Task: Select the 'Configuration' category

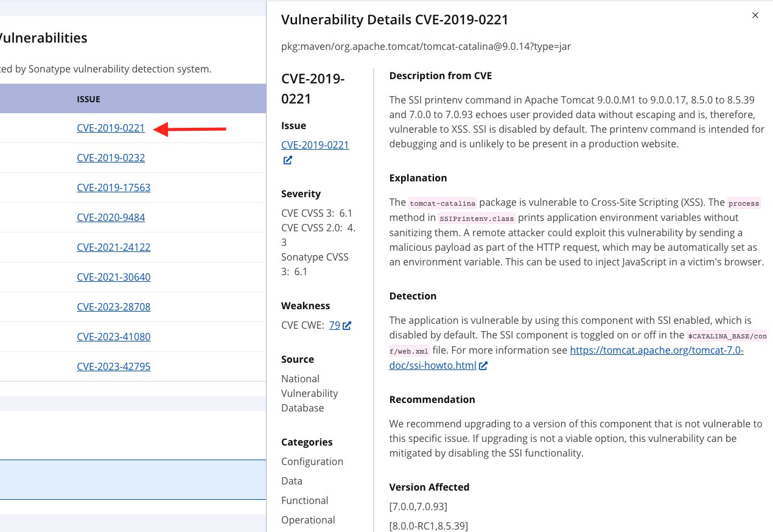Action: [x=312, y=461]
